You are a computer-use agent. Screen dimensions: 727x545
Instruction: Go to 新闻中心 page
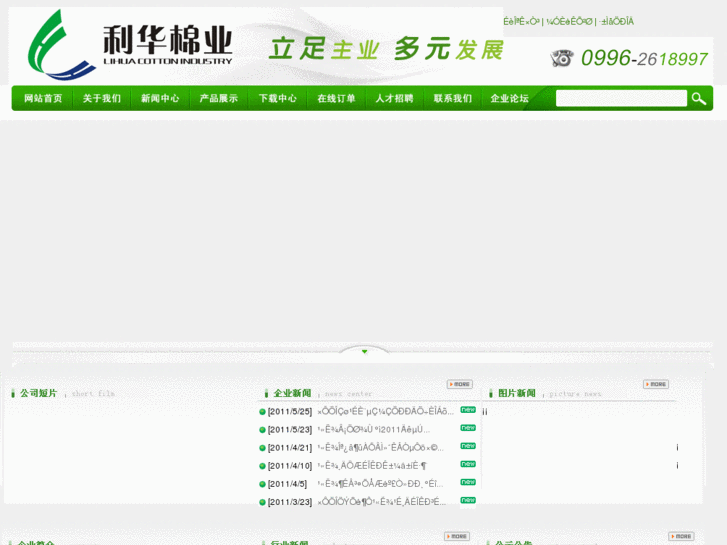[160, 98]
